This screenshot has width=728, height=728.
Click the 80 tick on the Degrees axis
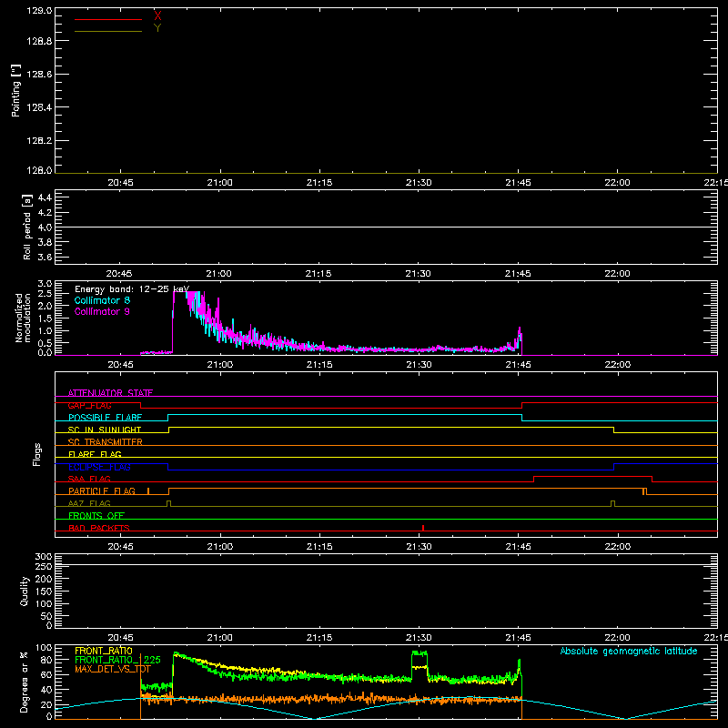[x=46, y=660]
